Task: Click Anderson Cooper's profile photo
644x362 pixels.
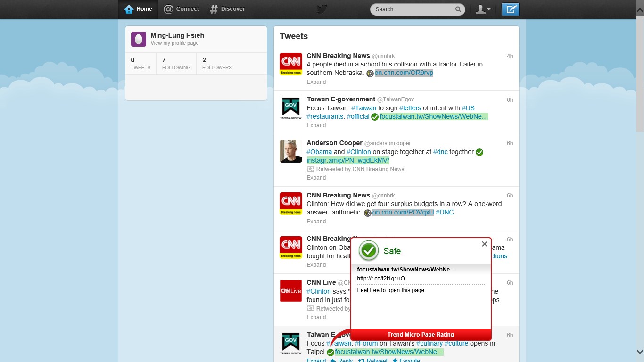Action: coord(291,151)
